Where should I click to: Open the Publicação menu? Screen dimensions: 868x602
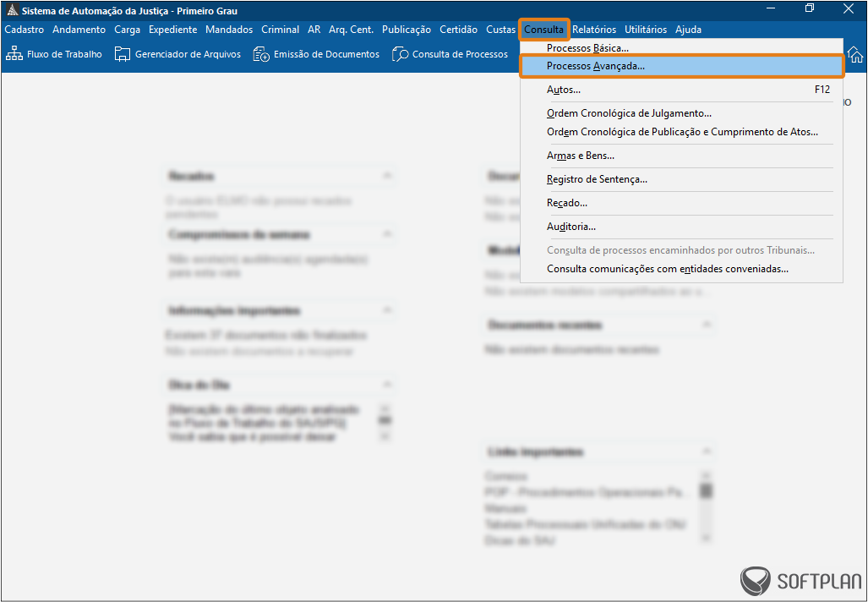point(407,30)
